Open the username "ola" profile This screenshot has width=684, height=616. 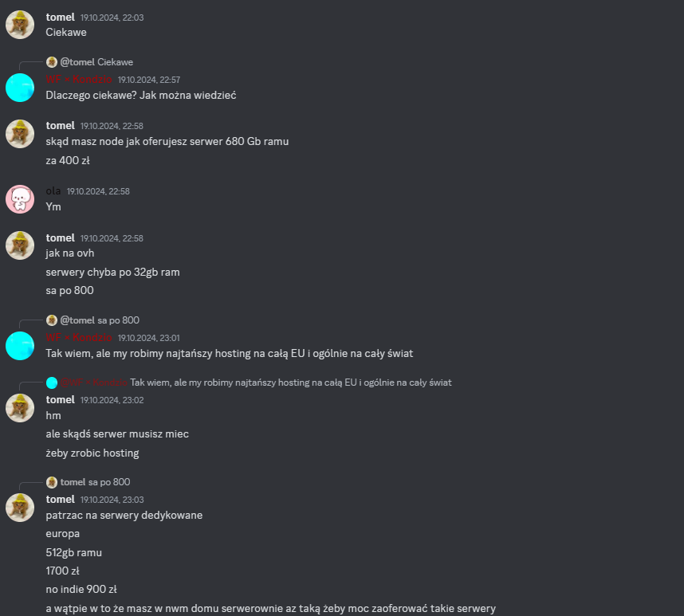tap(53, 191)
